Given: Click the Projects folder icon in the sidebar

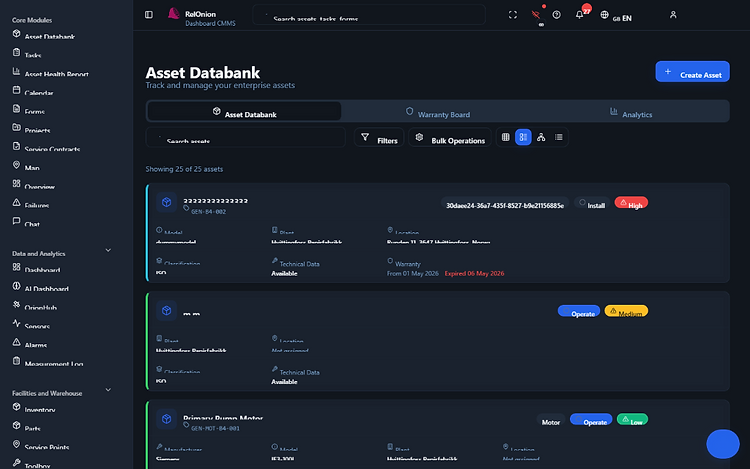Looking at the screenshot, I should 16,127.
